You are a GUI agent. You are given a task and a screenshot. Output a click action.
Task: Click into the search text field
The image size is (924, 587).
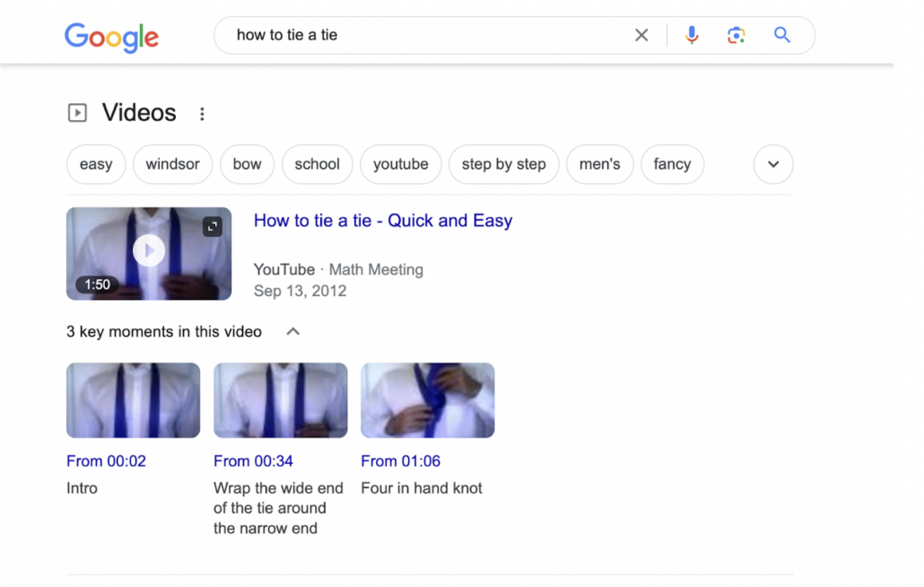(422, 36)
